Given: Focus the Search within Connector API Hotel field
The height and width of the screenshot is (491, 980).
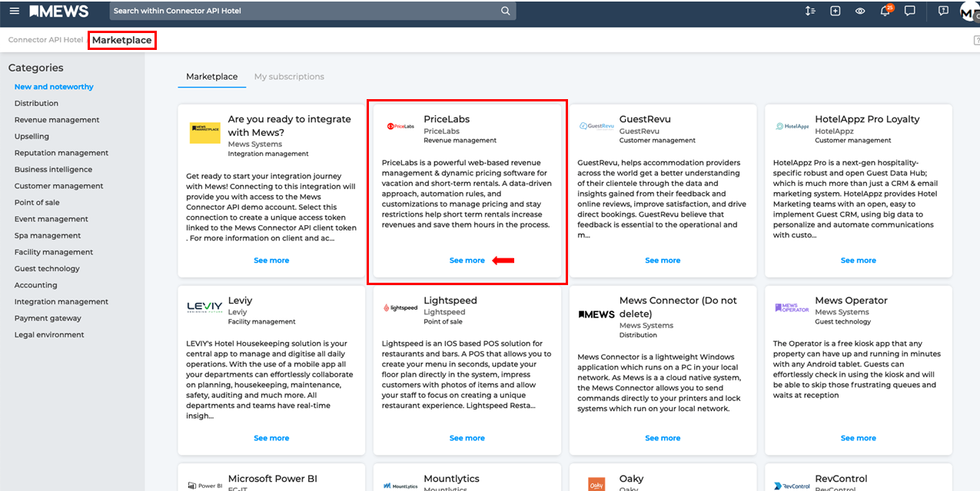Looking at the screenshot, I should coord(313,11).
